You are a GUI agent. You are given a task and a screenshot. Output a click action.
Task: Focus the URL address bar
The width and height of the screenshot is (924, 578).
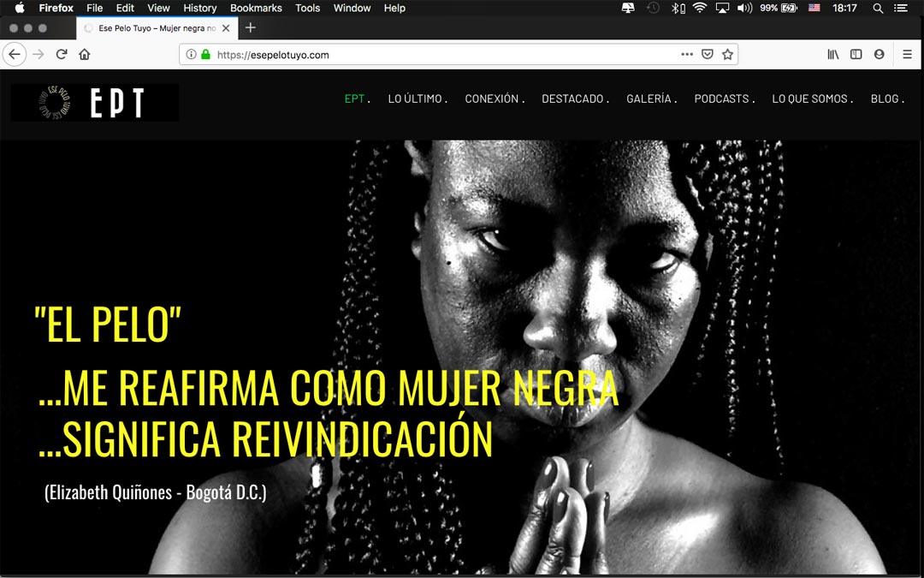tap(428, 54)
